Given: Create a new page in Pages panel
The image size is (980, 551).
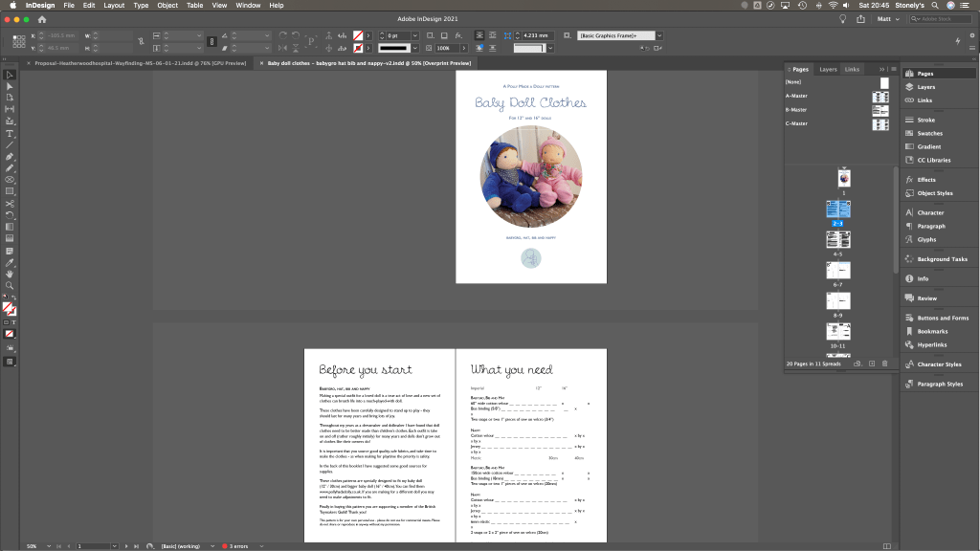Looking at the screenshot, I should [x=871, y=364].
